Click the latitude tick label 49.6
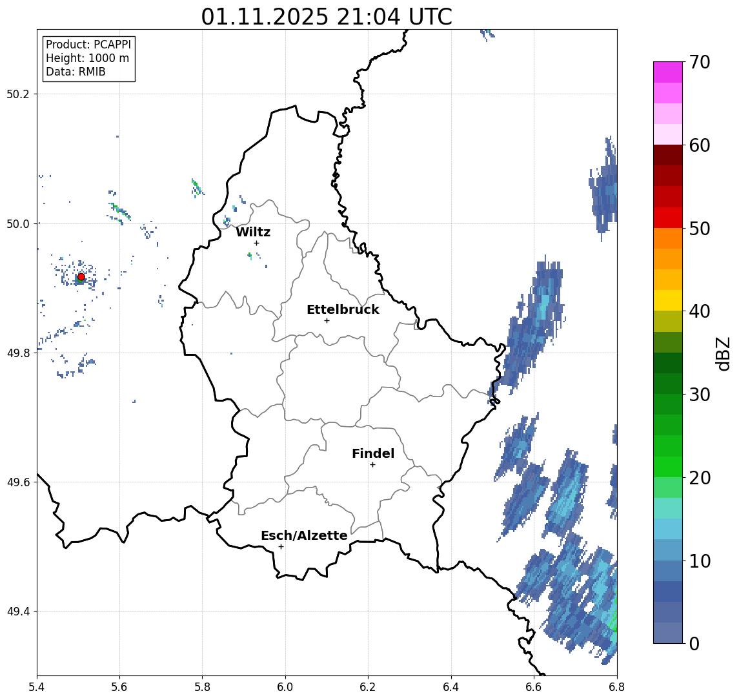This screenshot has width=739, height=700. tap(18, 482)
